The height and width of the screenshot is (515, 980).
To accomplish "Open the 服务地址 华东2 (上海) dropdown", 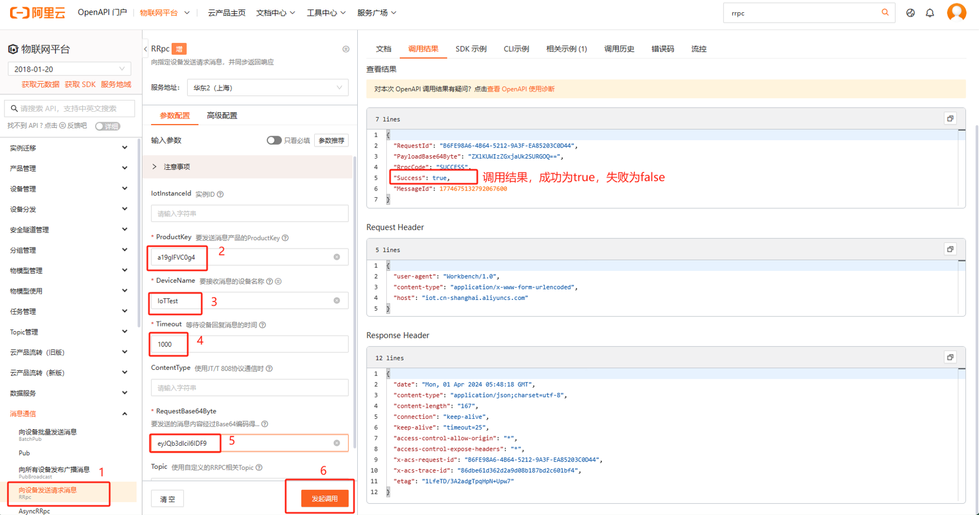I will [268, 88].
